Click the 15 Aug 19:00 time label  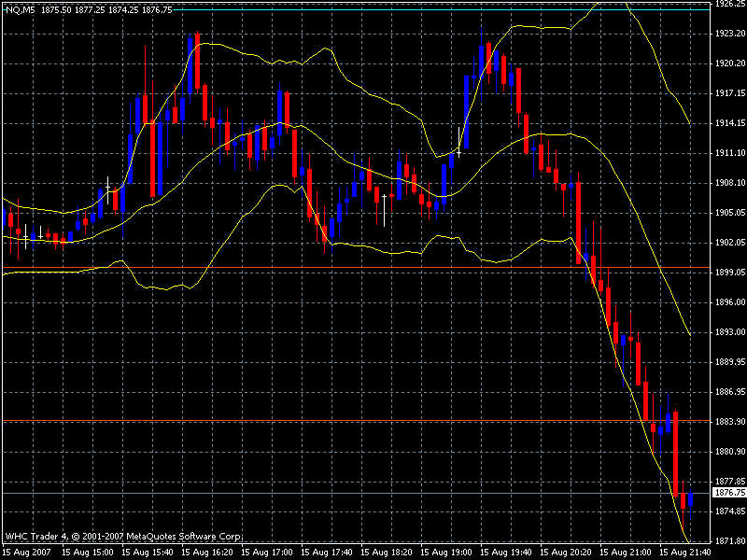446,553
